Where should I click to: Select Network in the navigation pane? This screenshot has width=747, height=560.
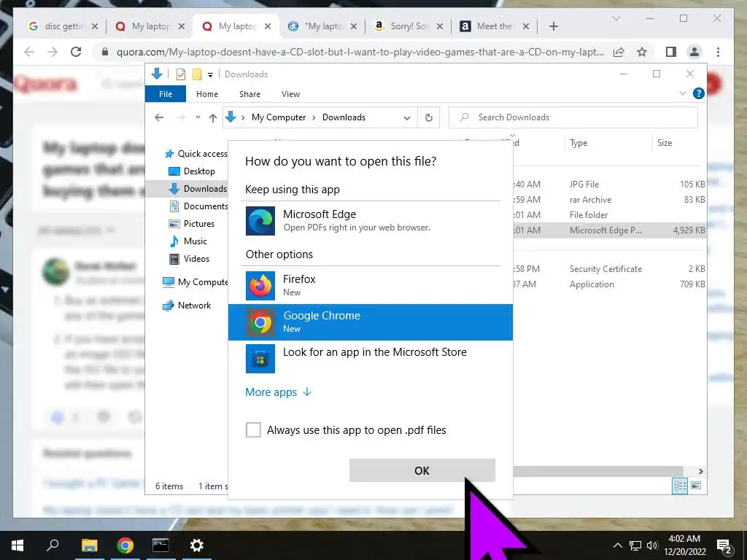(x=187, y=306)
